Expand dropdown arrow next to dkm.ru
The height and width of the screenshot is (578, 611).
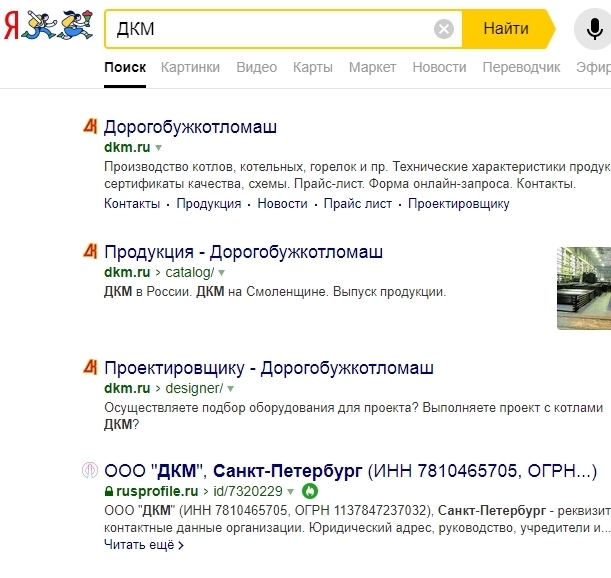(x=158, y=148)
